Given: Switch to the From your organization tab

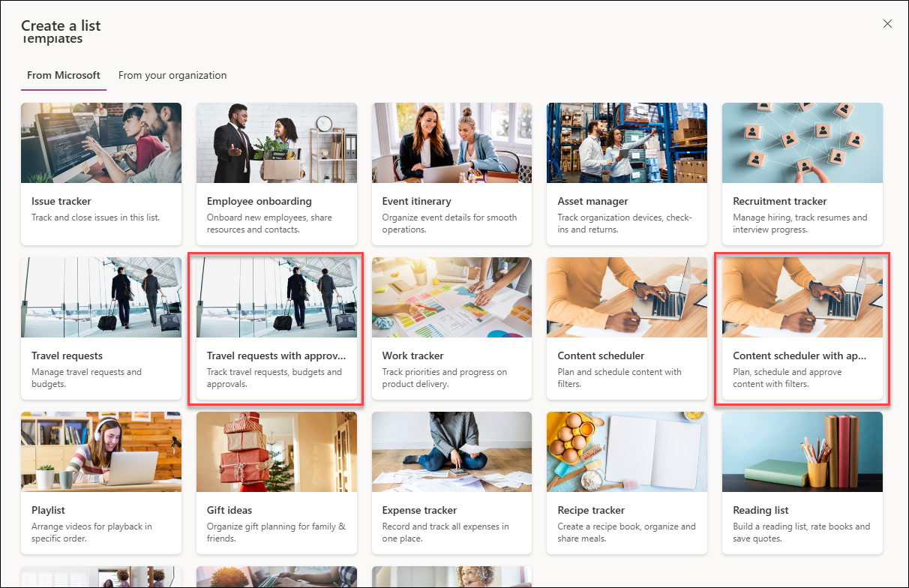Looking at the screenshot, I should pyautogui.click(x=172, y=75).
